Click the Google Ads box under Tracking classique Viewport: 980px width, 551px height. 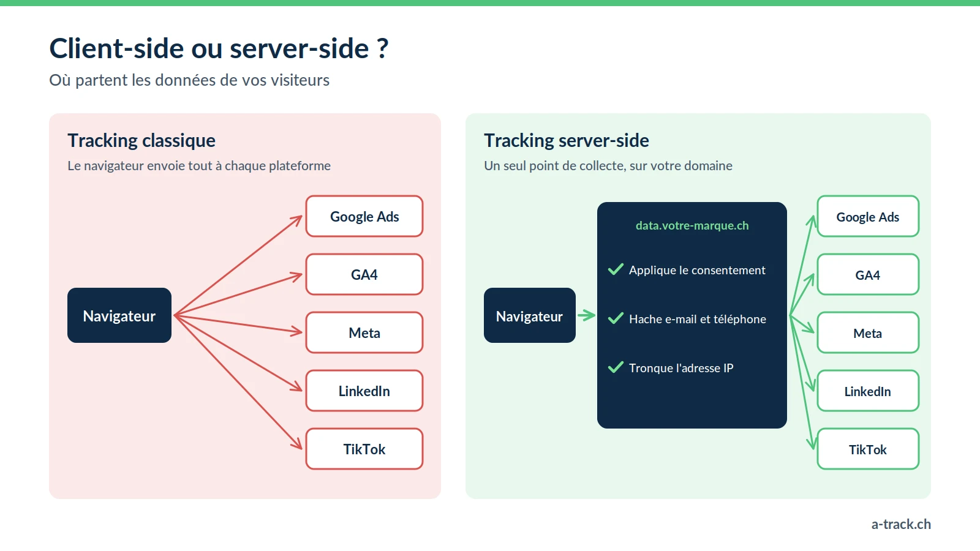tap(364, 216)
